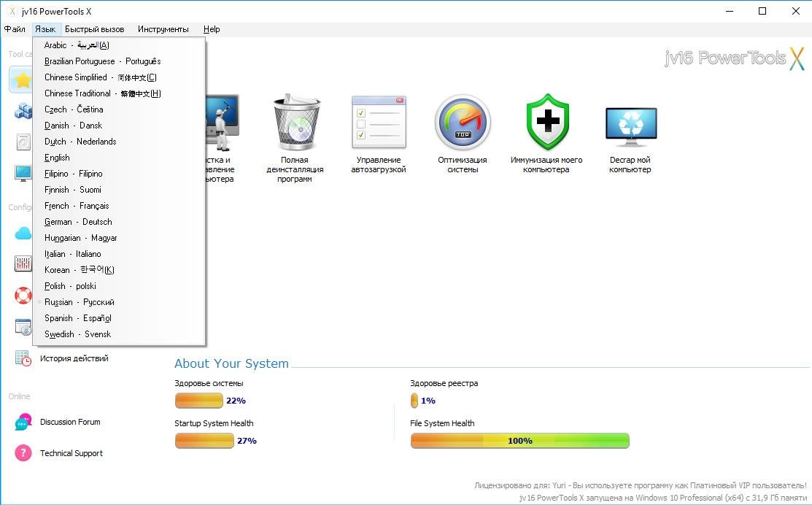Switch to Italian - Italiano
Viewport: 812px width, 505px height.
coord(119,254)
